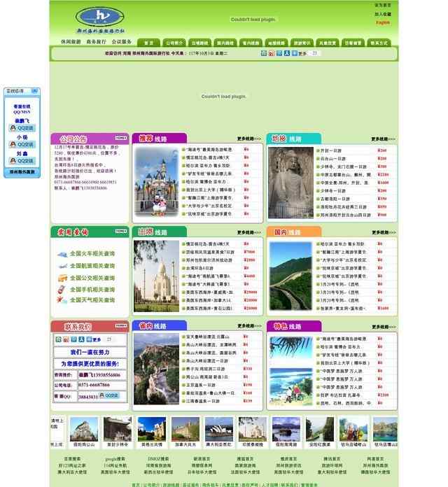Click QQ交谈 button under 小杨

click(x=22, y=144)
